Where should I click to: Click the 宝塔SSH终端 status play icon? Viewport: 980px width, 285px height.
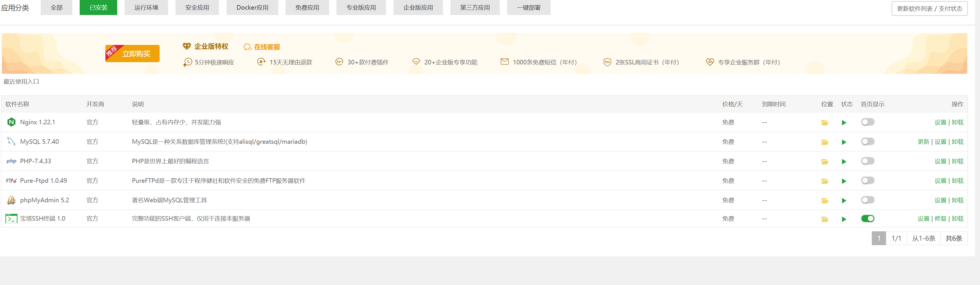click(x=844, y=219)
